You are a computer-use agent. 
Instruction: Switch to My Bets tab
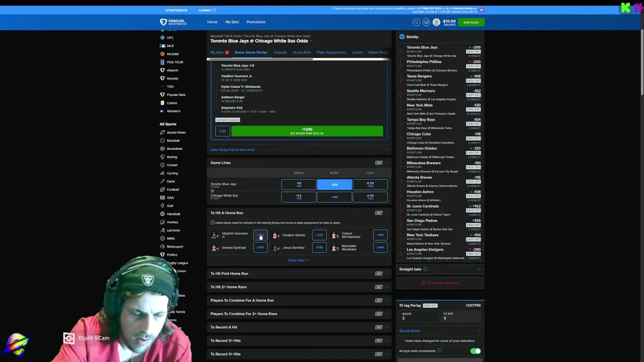pos(219,52)
